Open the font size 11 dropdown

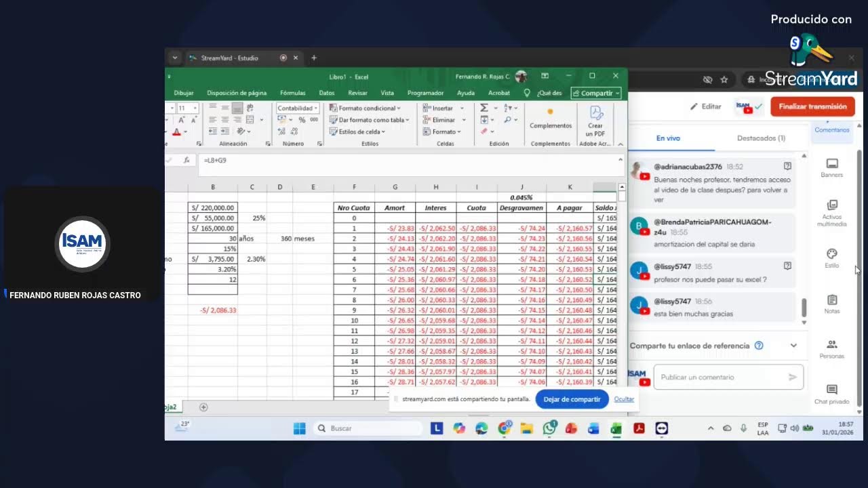(195, 108)
